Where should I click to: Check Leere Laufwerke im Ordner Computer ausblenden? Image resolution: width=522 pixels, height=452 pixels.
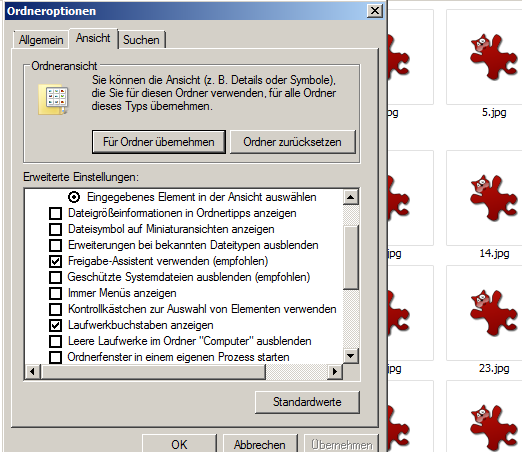coord(55,341)
